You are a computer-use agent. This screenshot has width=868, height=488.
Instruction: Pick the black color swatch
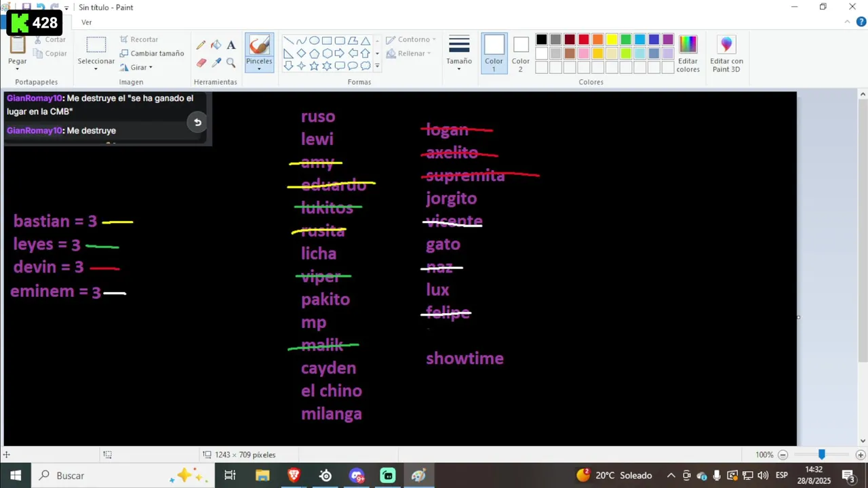[541, 39]
